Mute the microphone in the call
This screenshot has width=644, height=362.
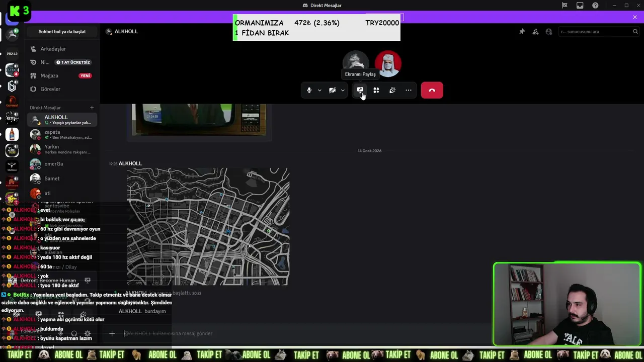[x=309, y=90]
